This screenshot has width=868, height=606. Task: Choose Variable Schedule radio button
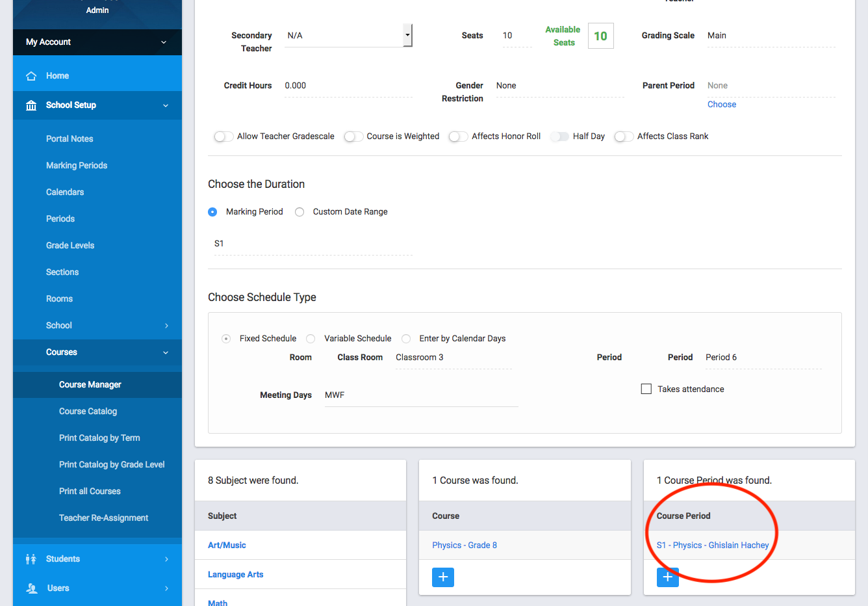[x=311, y=339]
